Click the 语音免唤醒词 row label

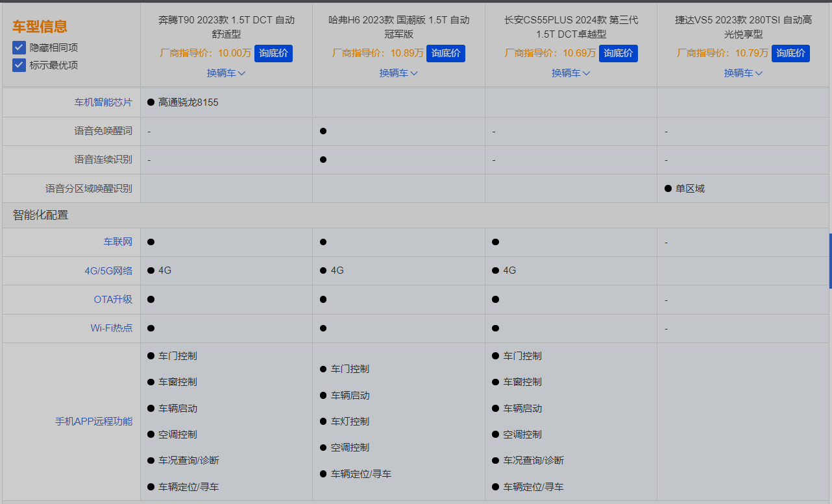[x=103, y=131]
